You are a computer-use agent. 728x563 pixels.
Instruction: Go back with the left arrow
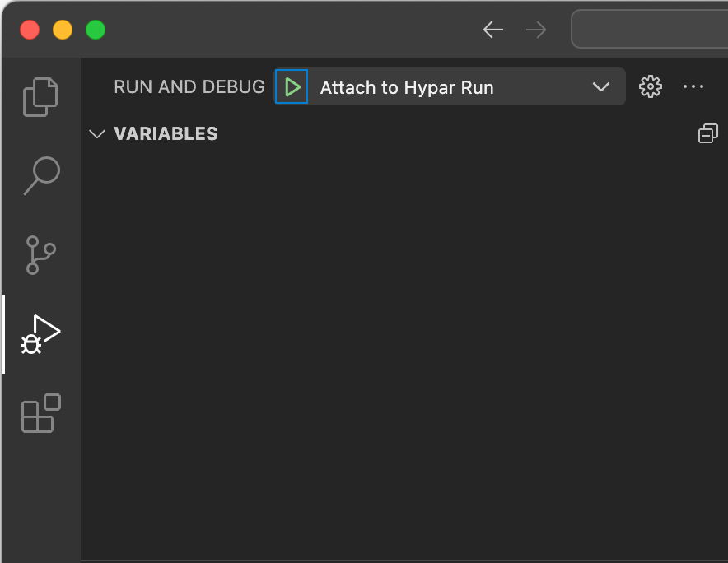coord(493,30)
